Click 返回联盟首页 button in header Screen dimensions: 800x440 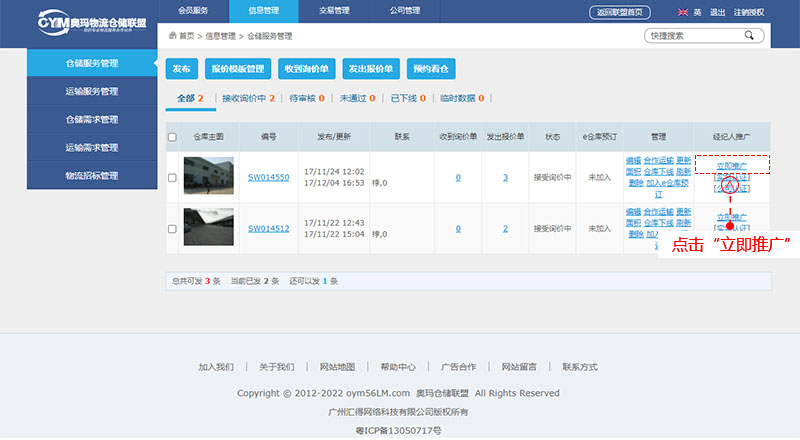point(620,13)
